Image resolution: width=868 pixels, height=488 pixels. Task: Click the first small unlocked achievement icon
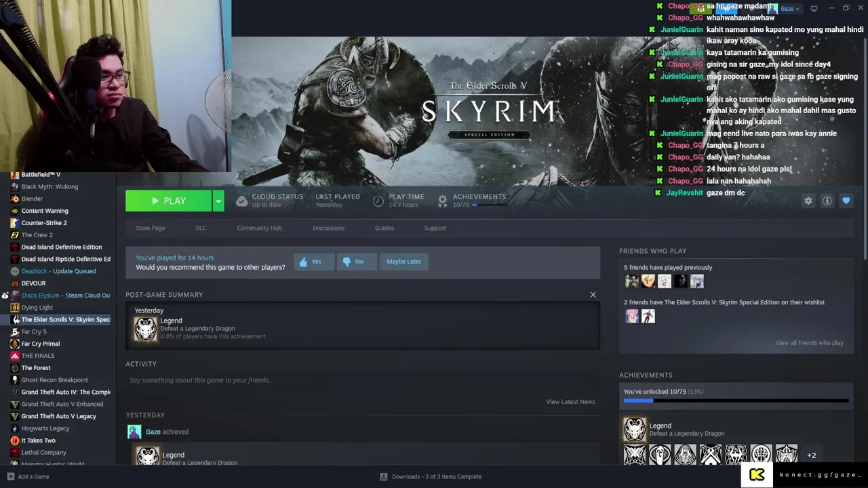(635, 455)
